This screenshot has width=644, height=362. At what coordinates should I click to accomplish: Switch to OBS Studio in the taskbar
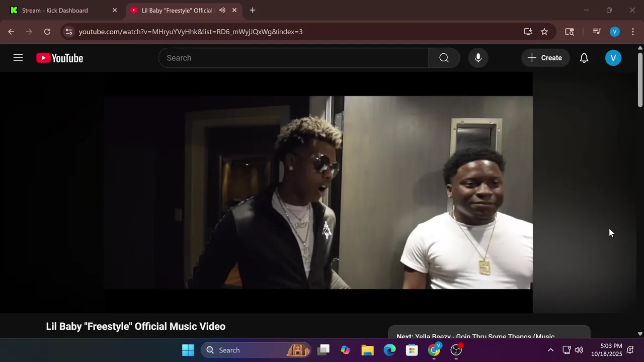456,350
